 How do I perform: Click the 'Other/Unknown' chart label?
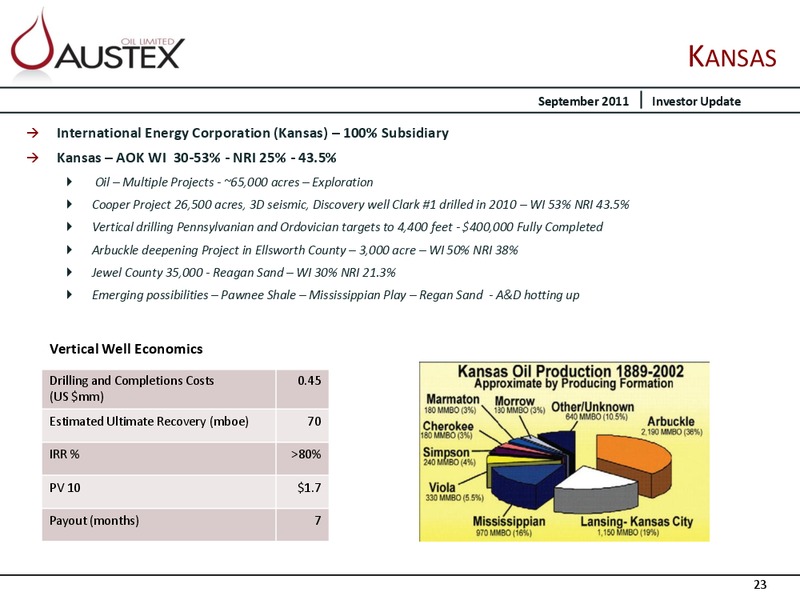[x=593, y=407]
